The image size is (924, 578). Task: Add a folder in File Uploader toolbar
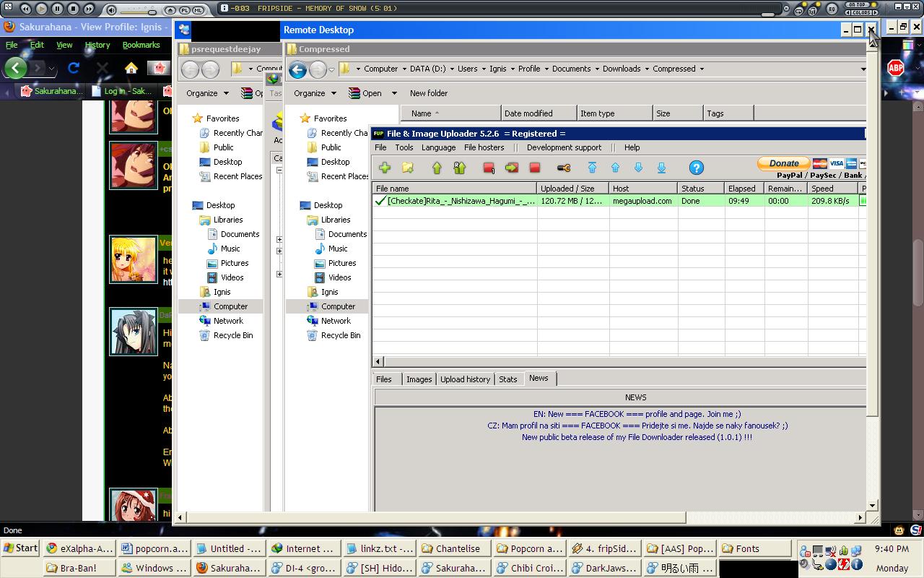408,168
